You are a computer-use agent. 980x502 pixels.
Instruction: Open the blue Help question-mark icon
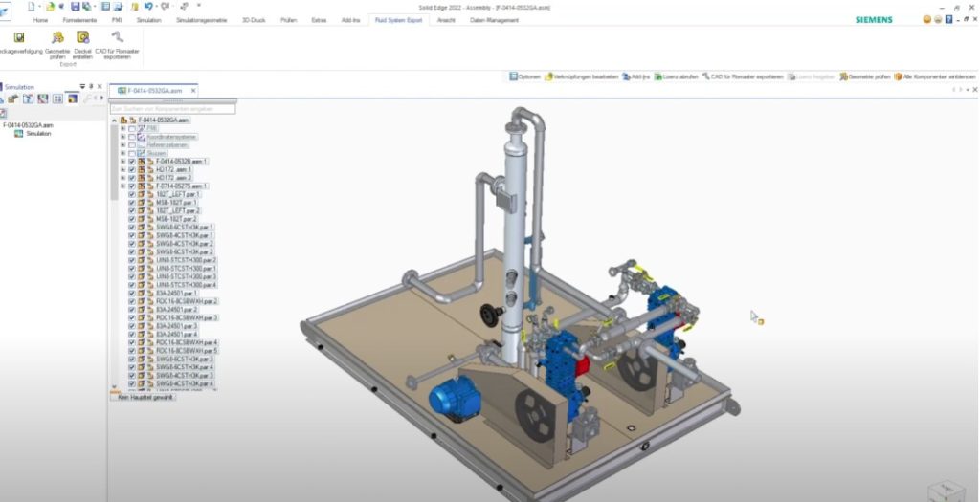click(948, 20)
